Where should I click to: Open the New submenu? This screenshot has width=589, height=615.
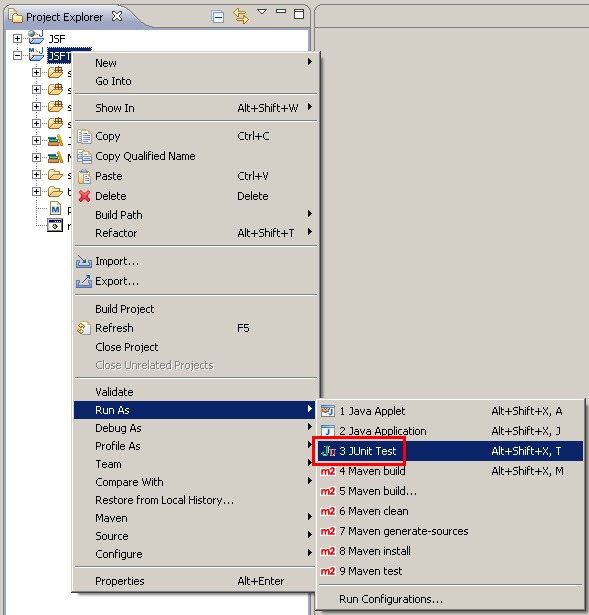[x=196, y=63]
